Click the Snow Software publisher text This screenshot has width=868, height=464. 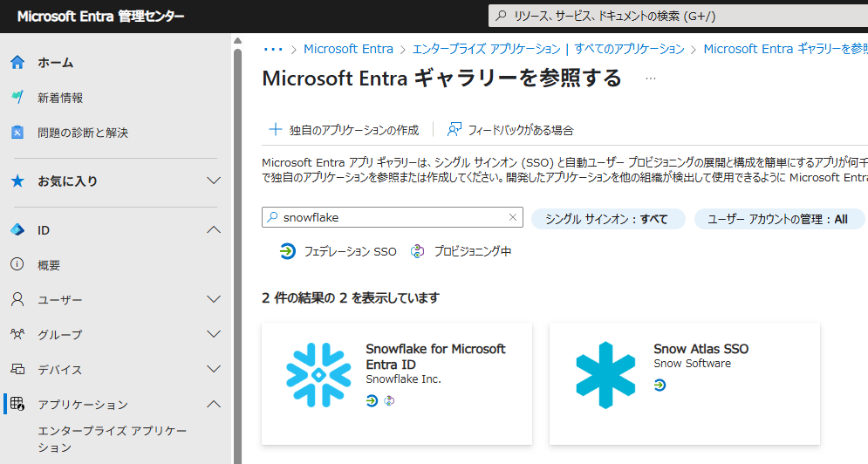[x=692, y=364]
